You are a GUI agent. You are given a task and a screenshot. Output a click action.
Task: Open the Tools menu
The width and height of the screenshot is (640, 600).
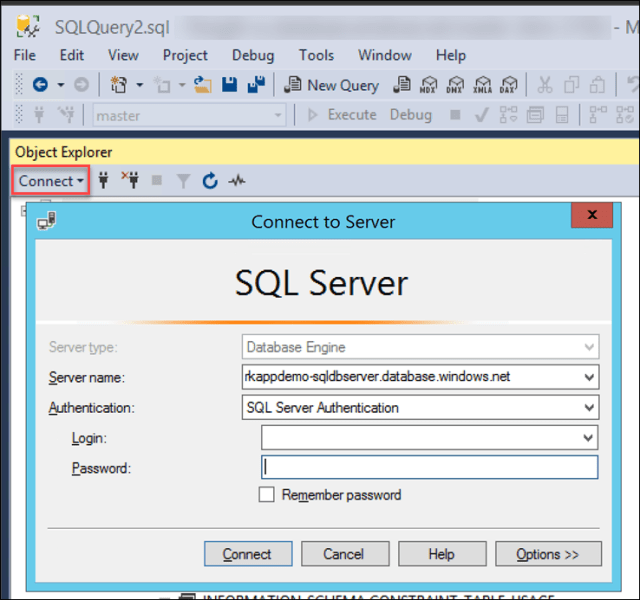click(316, 55)
